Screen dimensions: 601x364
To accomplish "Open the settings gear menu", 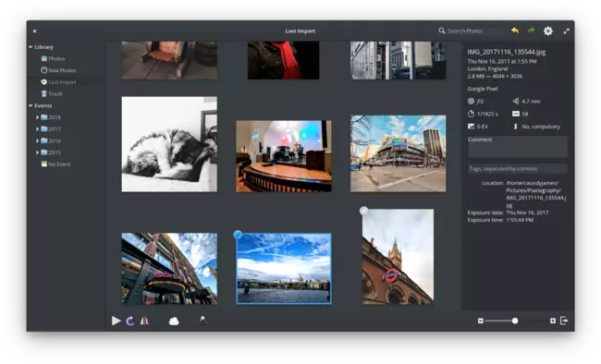I will tap(548, 31).
